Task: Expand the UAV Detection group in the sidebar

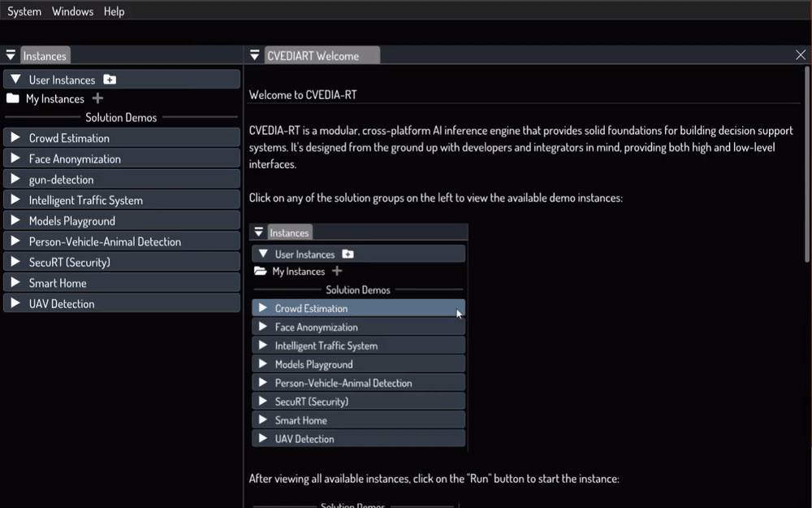Action: [x=122, y=304]
